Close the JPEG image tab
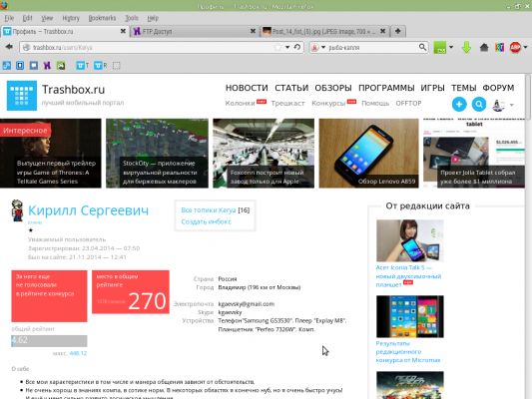The height and width of the screenshot is (399, 532). point(382,31)
